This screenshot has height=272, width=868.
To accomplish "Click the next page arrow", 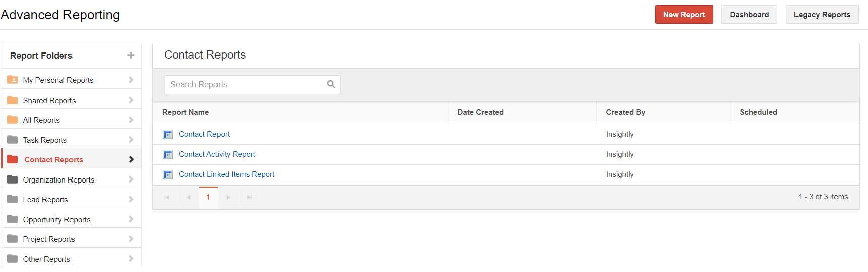I will pos(228,197).
